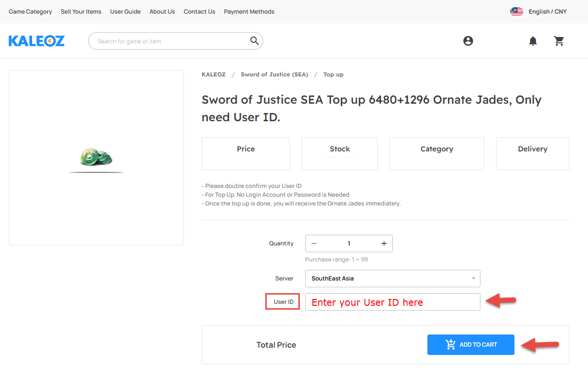This screenshot has height=372, width=588.
Task: Open the English / CNY language selector
Action: (x=548, y=12)
